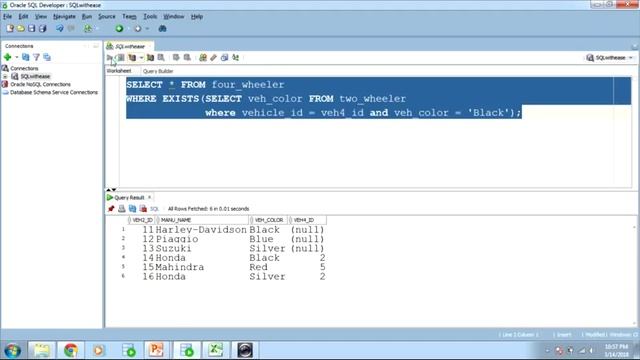Click the New file icon in main toolbar
This screenshot has width=640, height=360.
[x=10, y=29]
